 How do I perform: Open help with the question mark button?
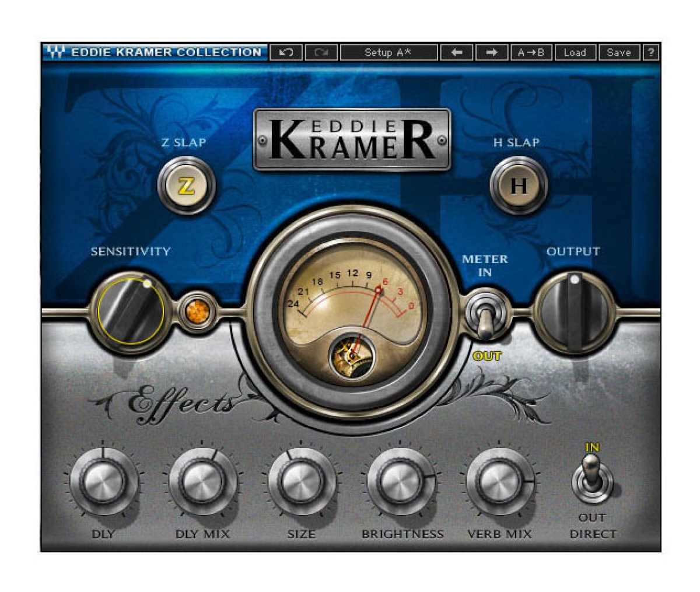650,52
